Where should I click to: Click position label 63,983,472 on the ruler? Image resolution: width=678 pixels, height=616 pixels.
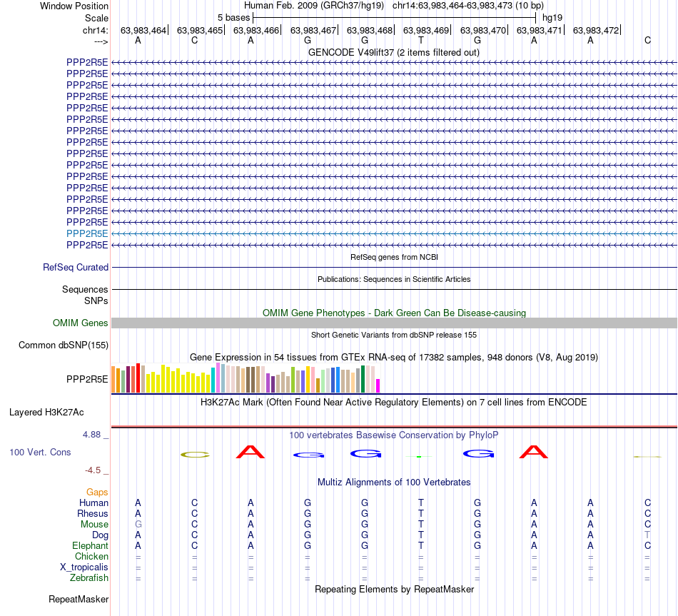point(596,30)
